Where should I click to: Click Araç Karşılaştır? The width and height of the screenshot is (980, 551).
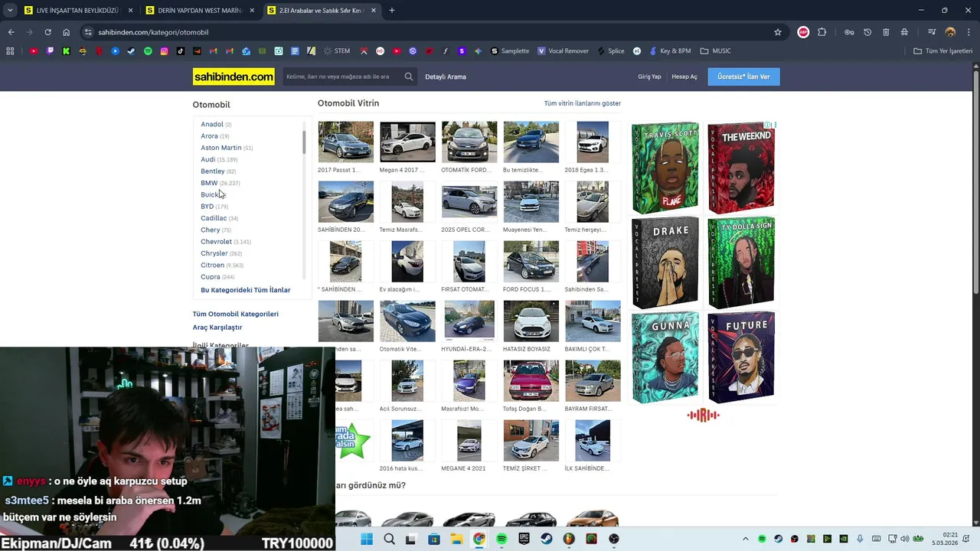217,328
